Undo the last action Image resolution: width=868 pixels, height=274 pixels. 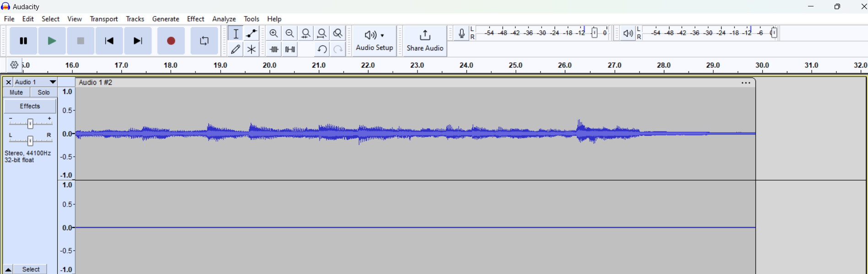(322, 49)
